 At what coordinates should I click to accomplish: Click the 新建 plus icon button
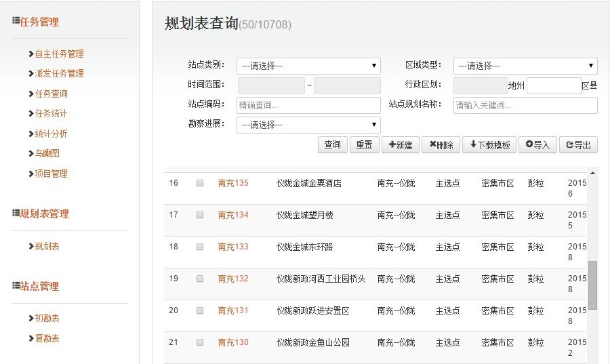click(x=400, y=145)
